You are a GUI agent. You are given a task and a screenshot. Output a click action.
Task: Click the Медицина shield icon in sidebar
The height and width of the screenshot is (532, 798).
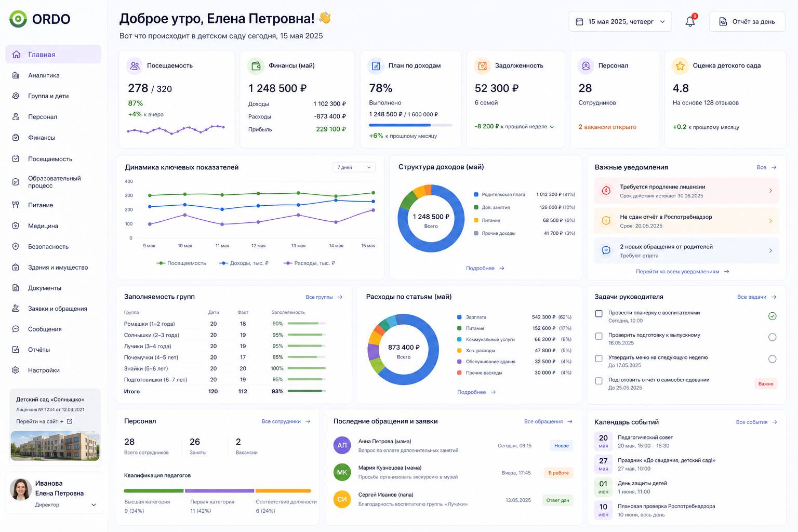pos(16,226)
